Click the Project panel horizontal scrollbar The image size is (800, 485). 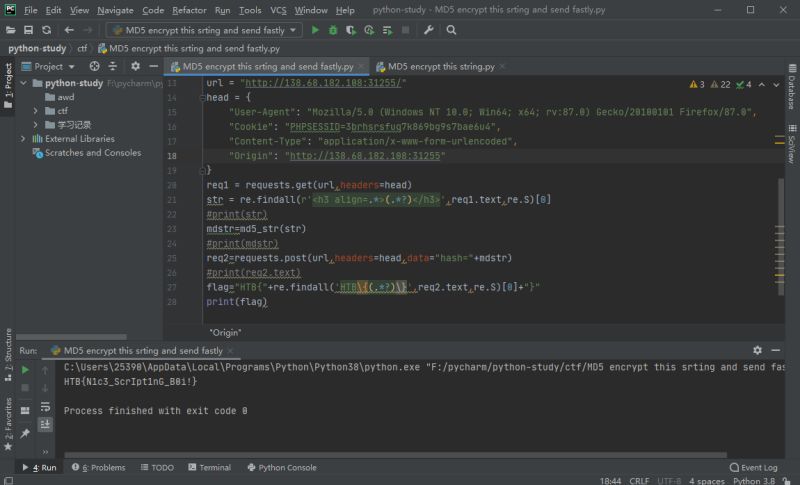click(x=71, y=337)
